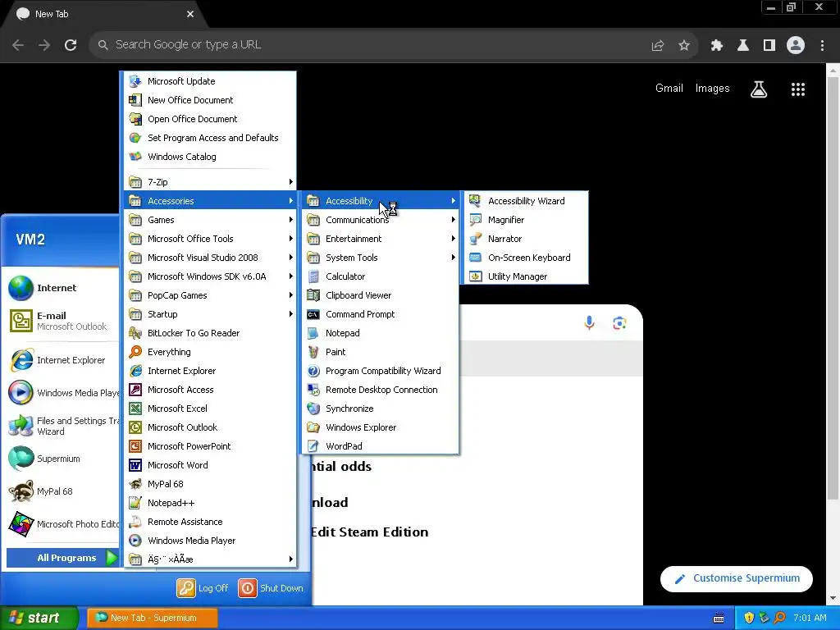
Task: Click the On-Screen Keyboard icon
Action: 475,258
